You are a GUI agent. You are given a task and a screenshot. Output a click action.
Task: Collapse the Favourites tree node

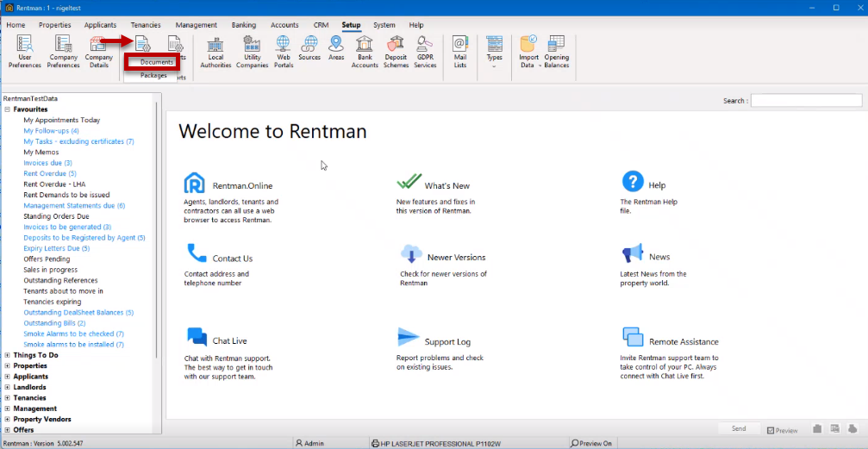pos(7,109)
